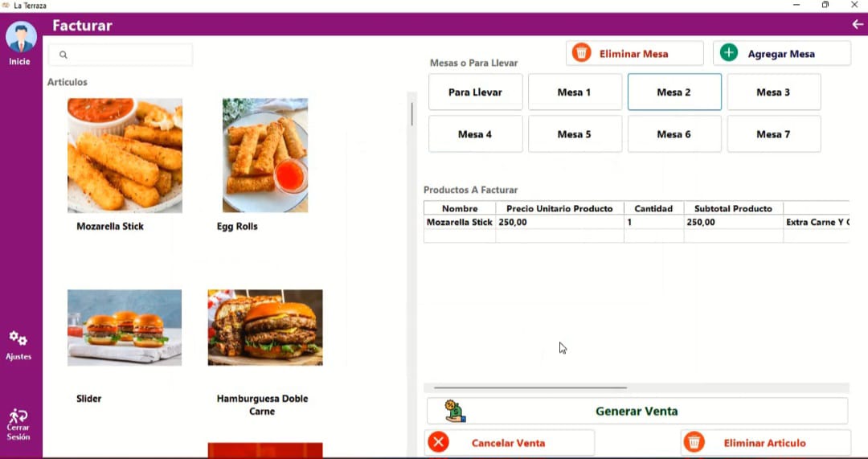Add Egg Rolls via its photo
Image resolution: width=868 pixels, height=459 pixels.
click(265, 156)
